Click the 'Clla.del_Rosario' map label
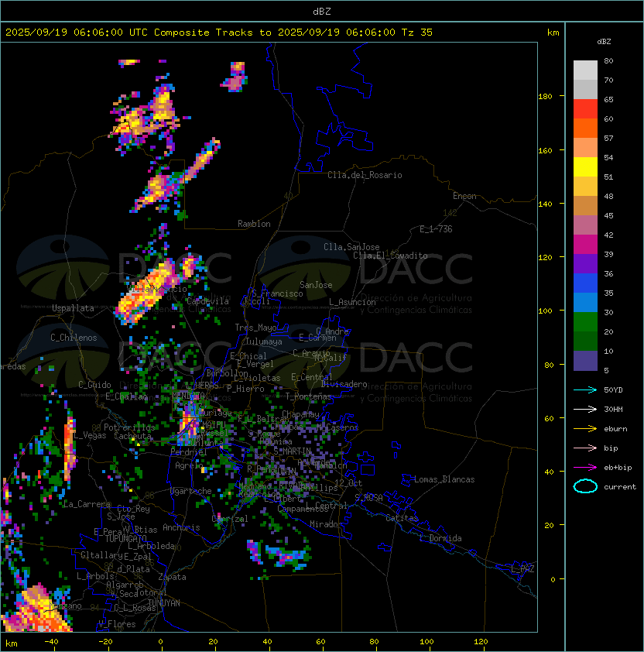The image size is (644, 652). coord(365,175)
